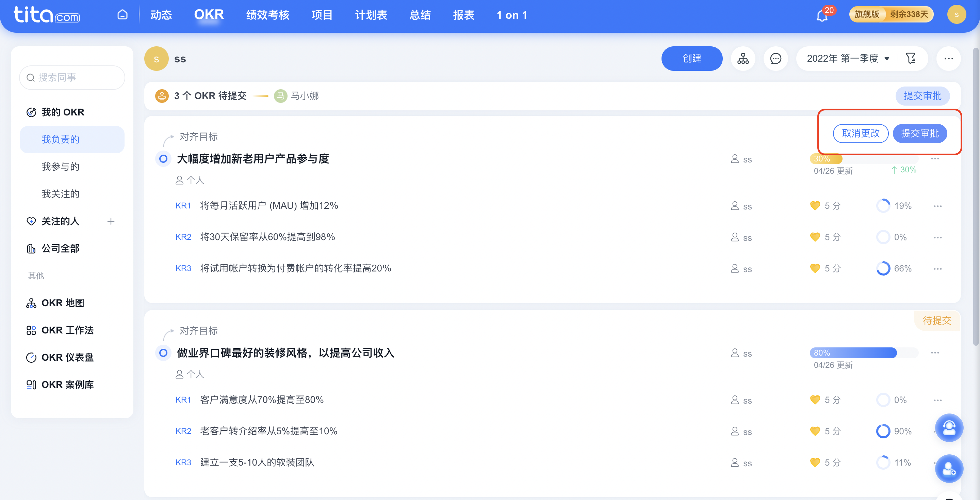Open the 绩效考核 tab
The image size is (980, 500).
pos(267,15)
